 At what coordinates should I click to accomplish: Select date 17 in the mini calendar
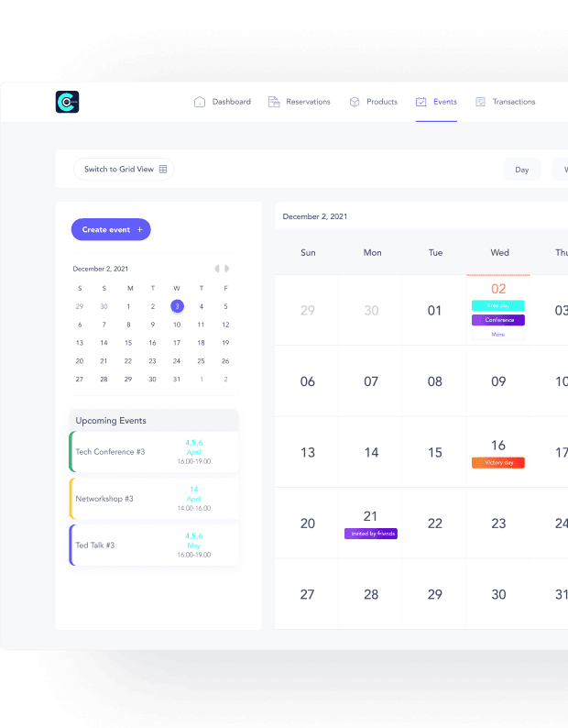click(x=177, y=343)
